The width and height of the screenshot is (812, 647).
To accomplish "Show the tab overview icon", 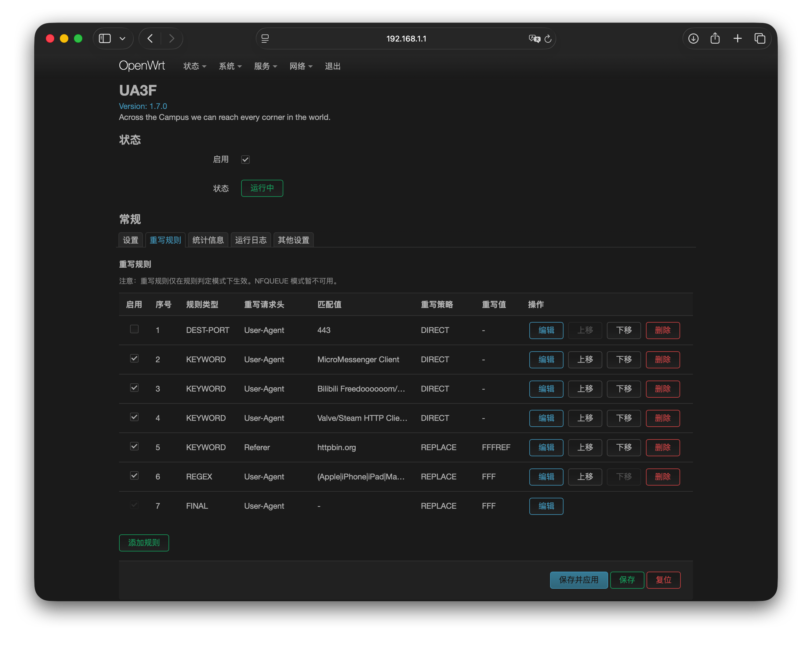I will point(760,38).
